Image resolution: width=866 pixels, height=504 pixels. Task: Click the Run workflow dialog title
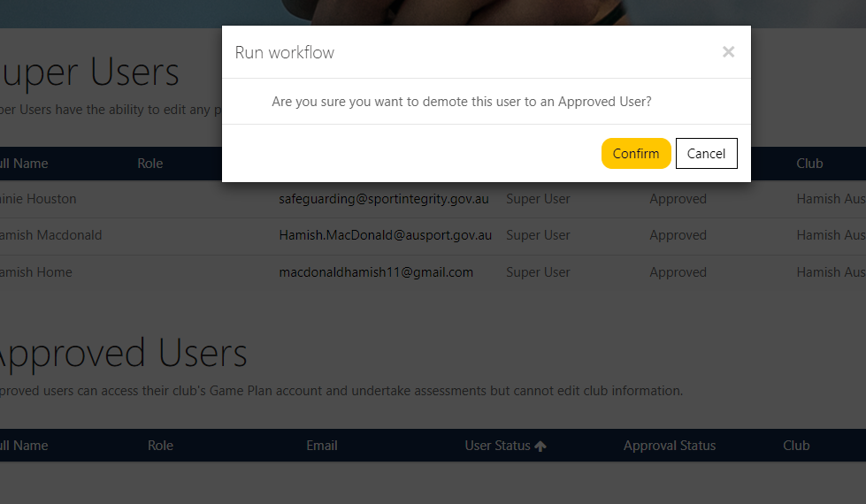tap(285, 52)
